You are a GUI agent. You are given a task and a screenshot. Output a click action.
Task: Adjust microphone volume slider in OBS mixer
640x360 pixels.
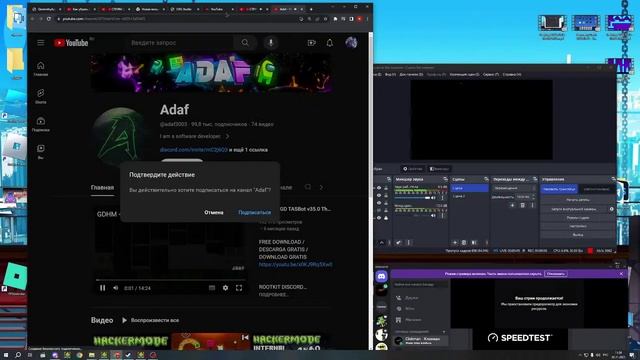click(x=412, y=216)
